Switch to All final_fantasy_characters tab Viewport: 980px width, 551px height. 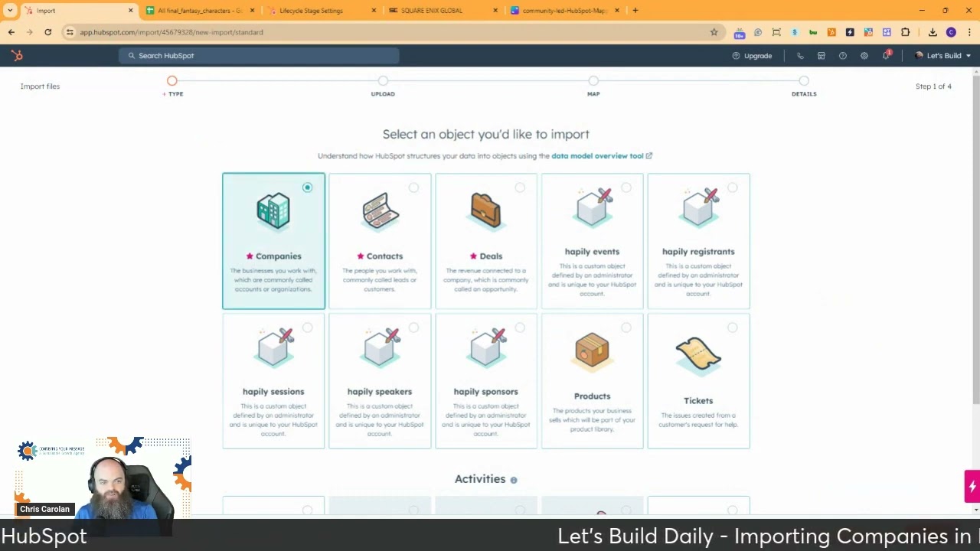201,11
